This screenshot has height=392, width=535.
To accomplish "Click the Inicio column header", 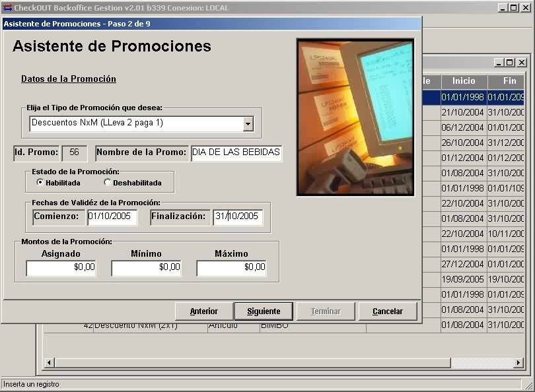I will (x=464, y=81).
